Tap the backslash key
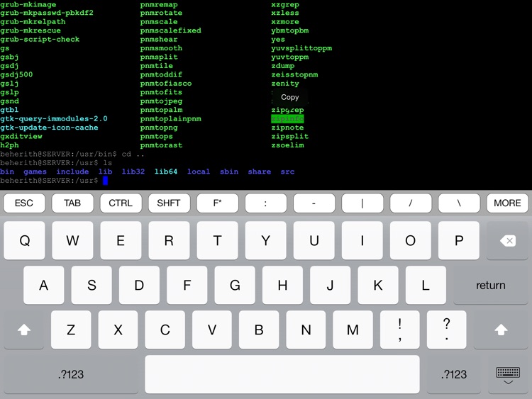Screen dimensions: 532x399 pos(459,203)
